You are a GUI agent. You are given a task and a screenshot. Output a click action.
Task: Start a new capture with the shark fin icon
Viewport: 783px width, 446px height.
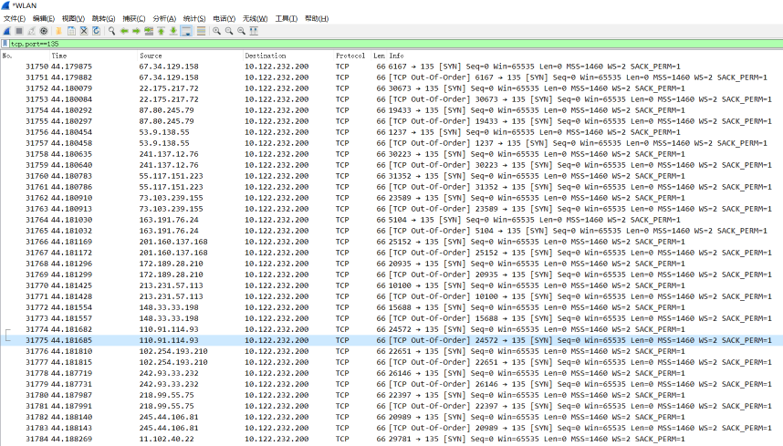[x=7, y=31]
